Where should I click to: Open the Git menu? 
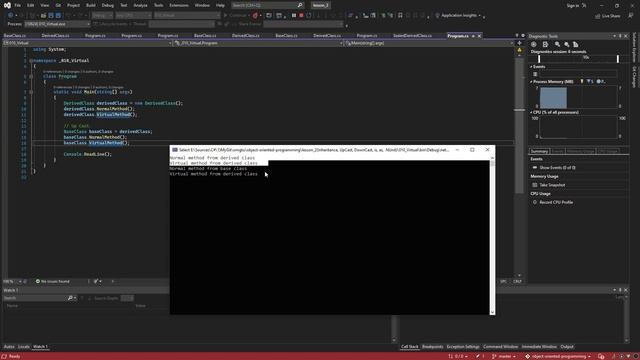tap(58, 5)
